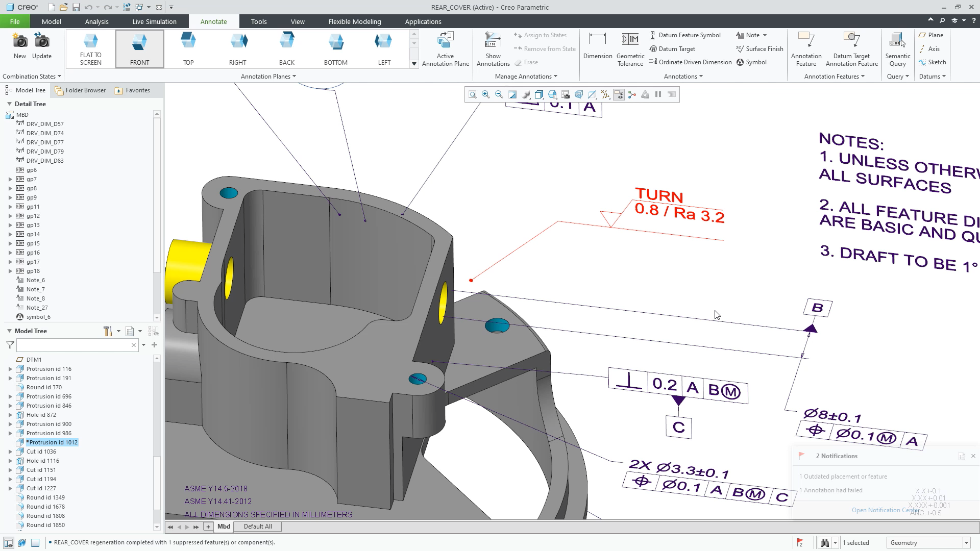Insert a Geometric Tolerance

pos(630,49)
